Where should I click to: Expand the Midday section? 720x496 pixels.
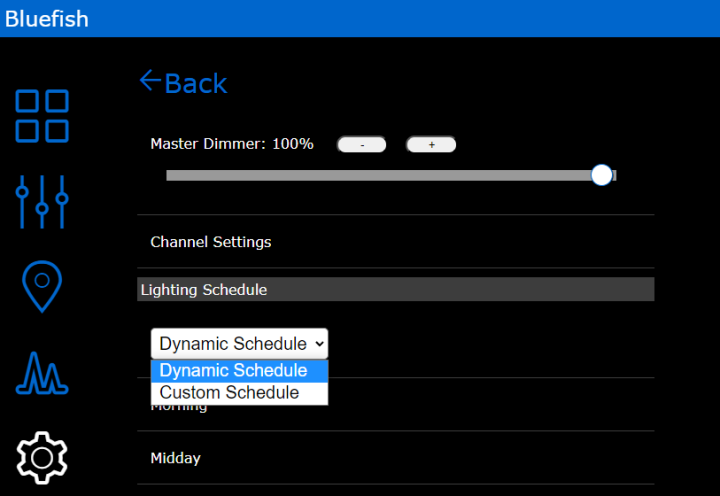pos(176,458)
